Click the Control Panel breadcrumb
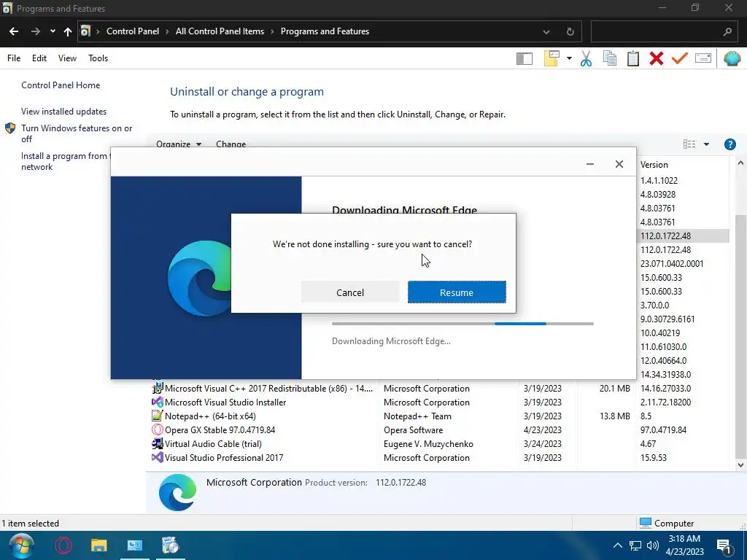 [x=133, y=31]
